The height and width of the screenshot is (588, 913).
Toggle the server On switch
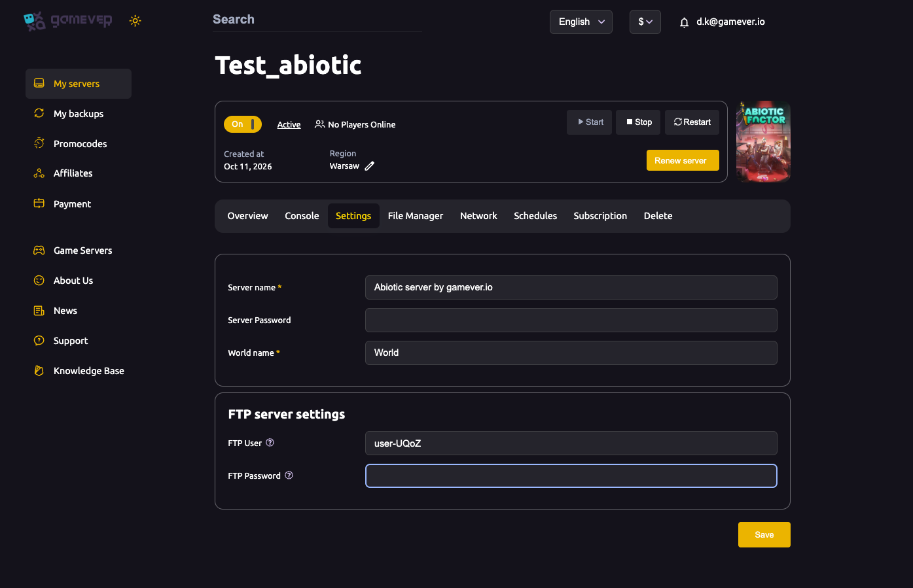[243, 124]
